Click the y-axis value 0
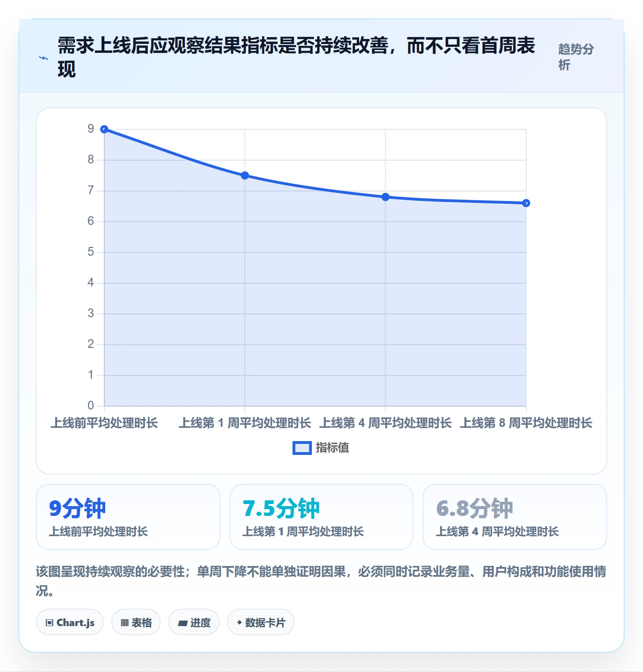 (x=91, y=406)
